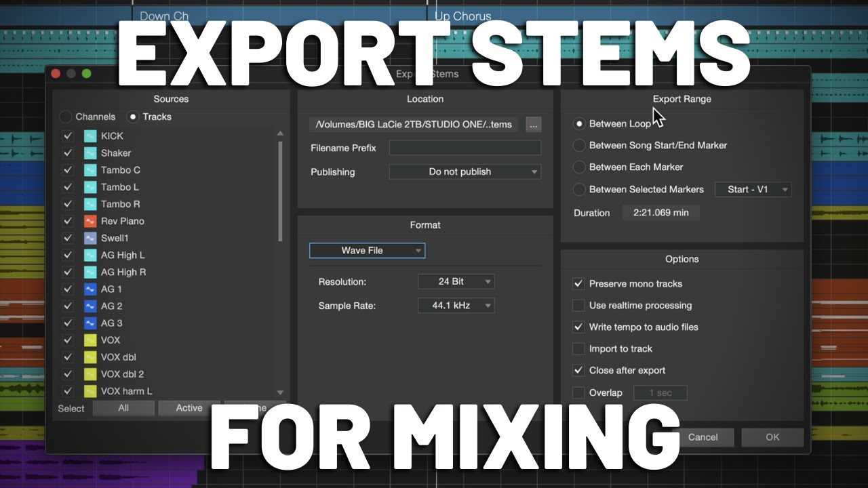
Task: Open the Resolution 24 Bit dropdown
Action: [456, 281]
